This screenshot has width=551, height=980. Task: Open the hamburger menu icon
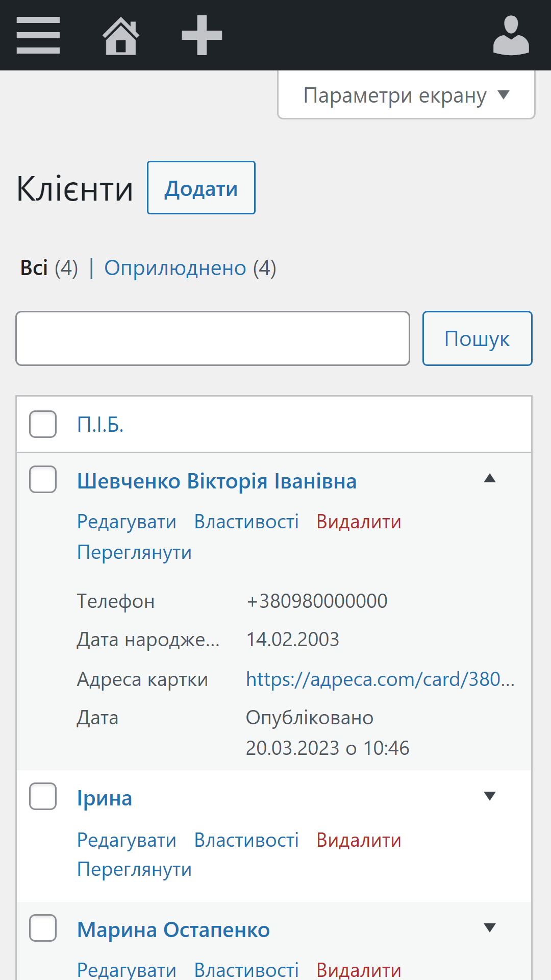tap(38, 35)
